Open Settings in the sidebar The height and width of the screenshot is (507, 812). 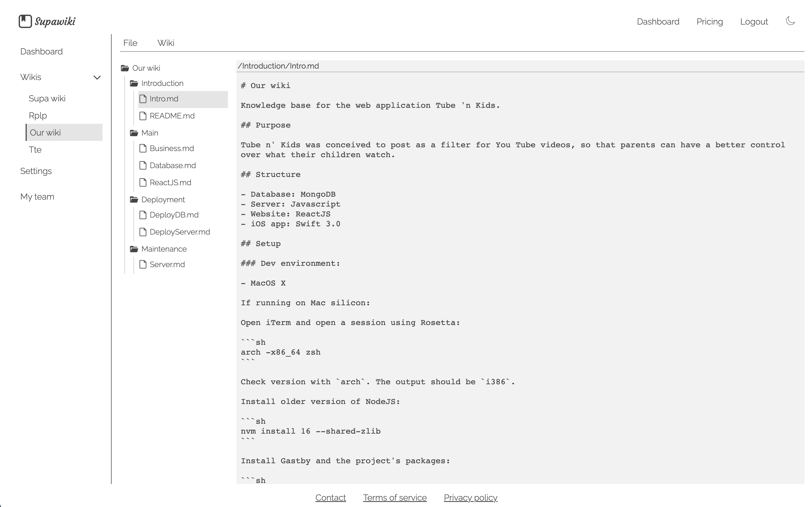[36, 171]
